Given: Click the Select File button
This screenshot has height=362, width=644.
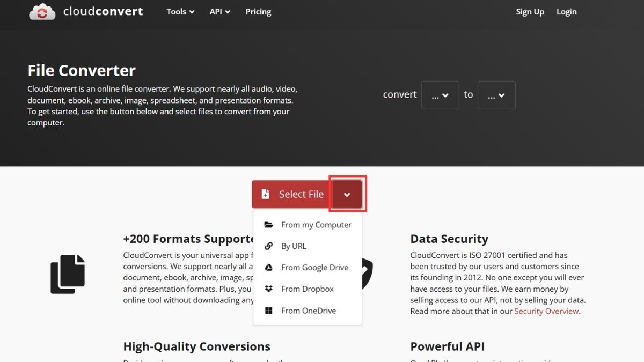Looking at the screenshot, I should (x=292, y=194).
